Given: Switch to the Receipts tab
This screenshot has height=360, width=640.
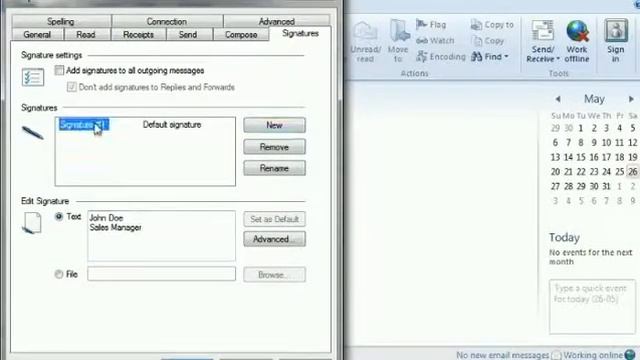Looking at the screenshot, I should [138, 35].
